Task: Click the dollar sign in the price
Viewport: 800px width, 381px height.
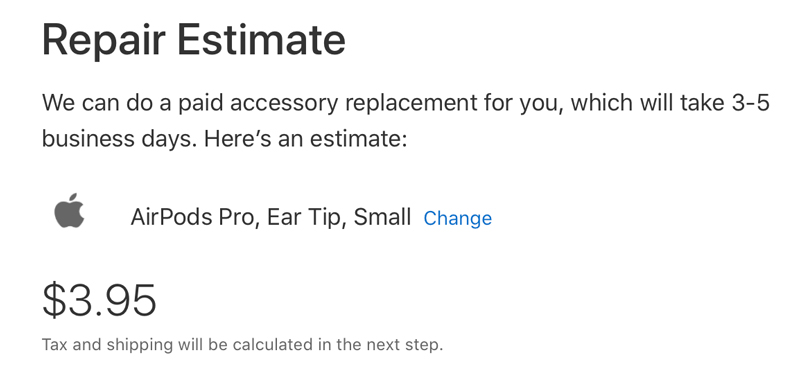Action: 54,300
